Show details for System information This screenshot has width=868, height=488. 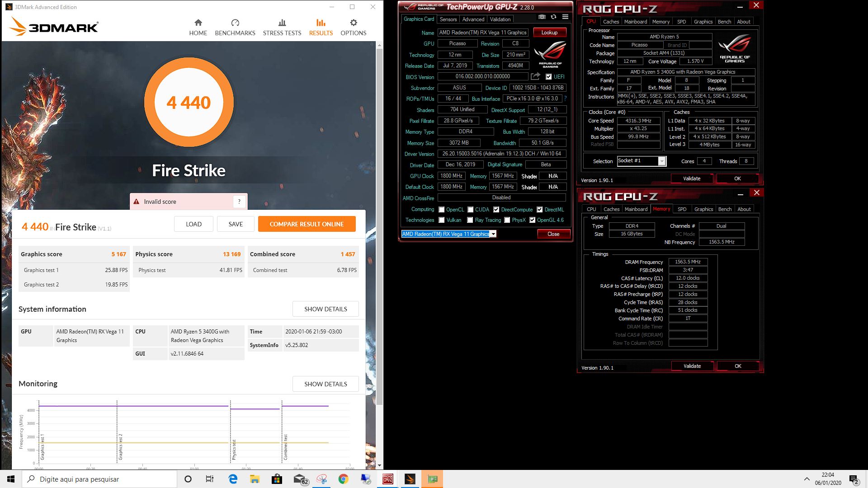325,309
